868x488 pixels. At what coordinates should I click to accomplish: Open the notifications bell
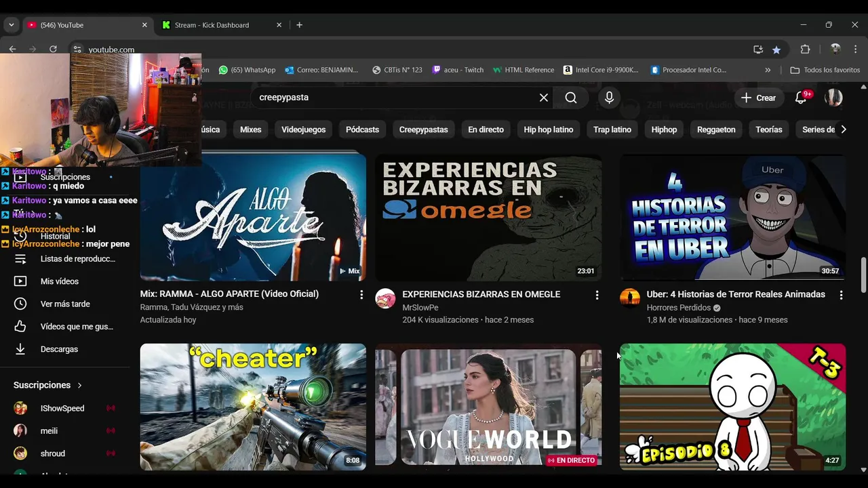point(801,98)
